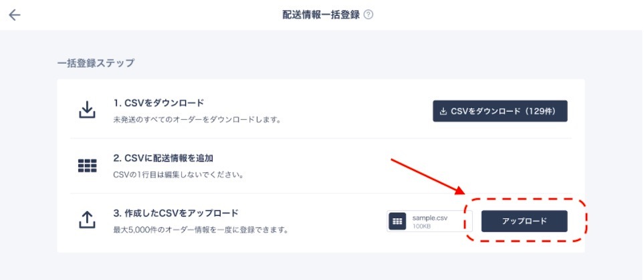Click the 配送情報一括登録 page title

pos(321,15)
